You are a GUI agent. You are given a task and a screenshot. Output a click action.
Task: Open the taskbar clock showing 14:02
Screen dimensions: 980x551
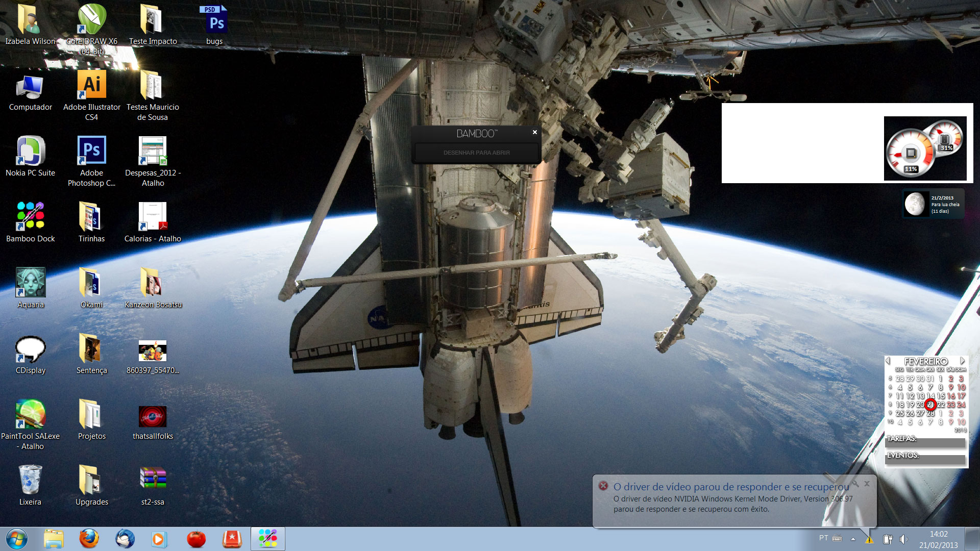tap(938, 539)
